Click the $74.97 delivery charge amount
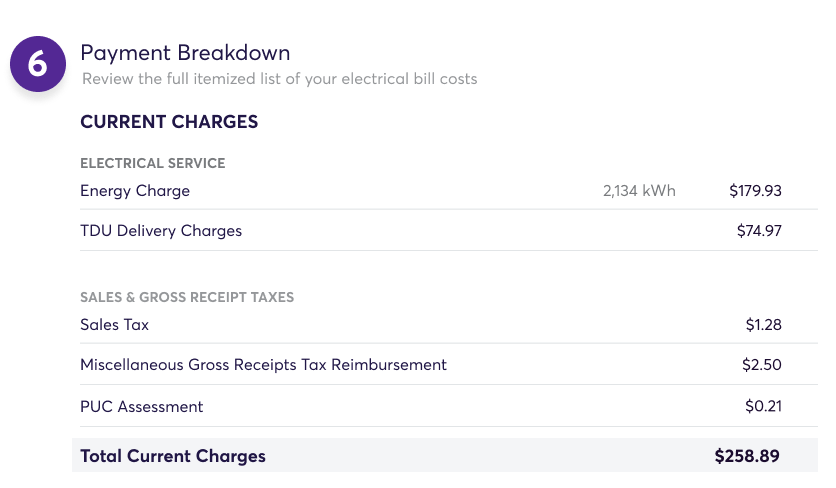 click(759, 231)
